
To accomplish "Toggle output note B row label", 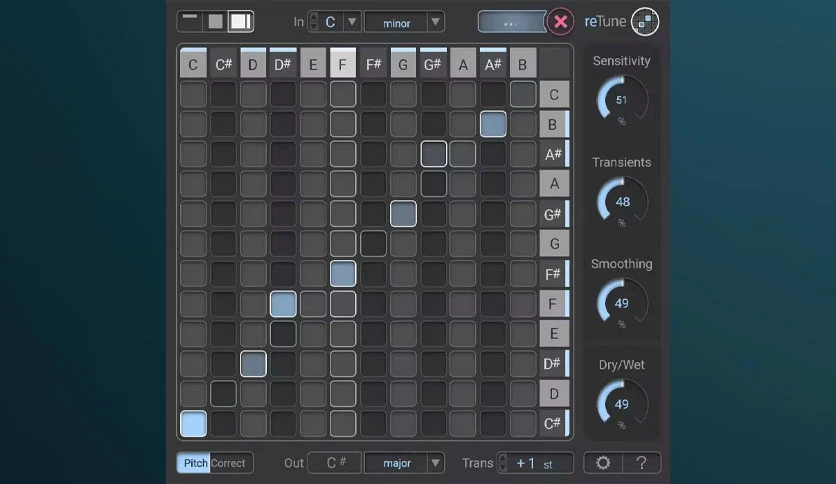I will pyautogui.click(x=554, y=124).
